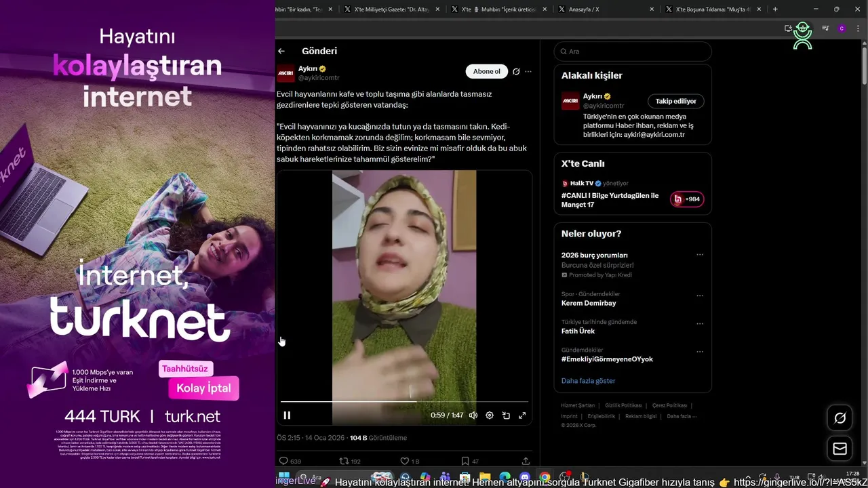The height and width of the screenshot is (488, 868).
Task: Open a new browser tab
Action: click(775, 9)
